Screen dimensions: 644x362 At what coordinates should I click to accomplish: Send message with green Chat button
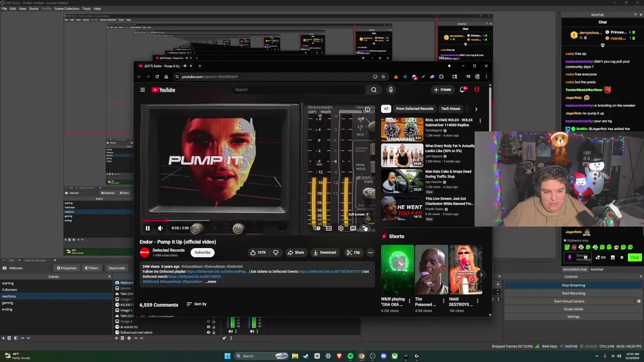click(635, 257)
